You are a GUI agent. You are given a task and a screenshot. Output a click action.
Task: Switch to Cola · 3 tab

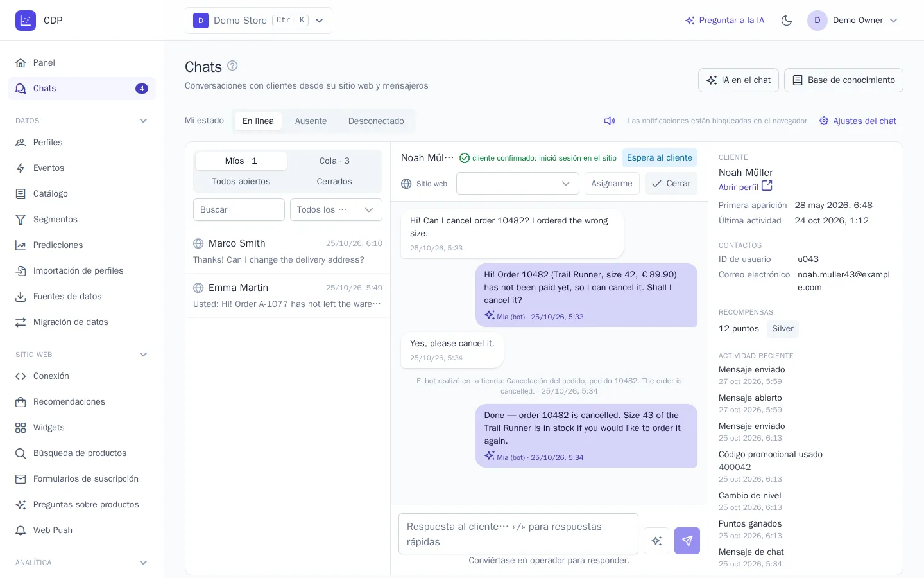334,161
